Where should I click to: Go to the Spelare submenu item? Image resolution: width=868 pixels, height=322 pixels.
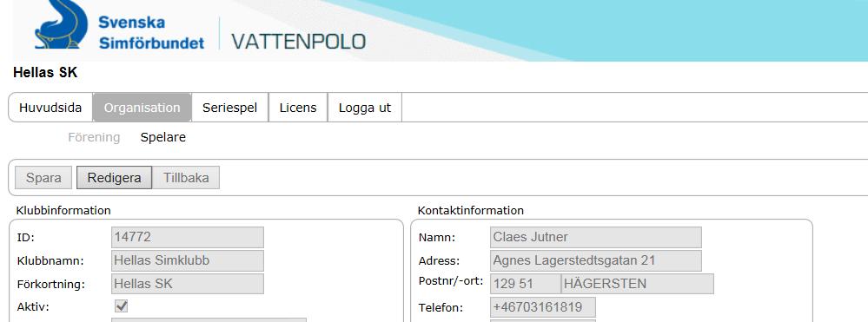click(162, 137)
